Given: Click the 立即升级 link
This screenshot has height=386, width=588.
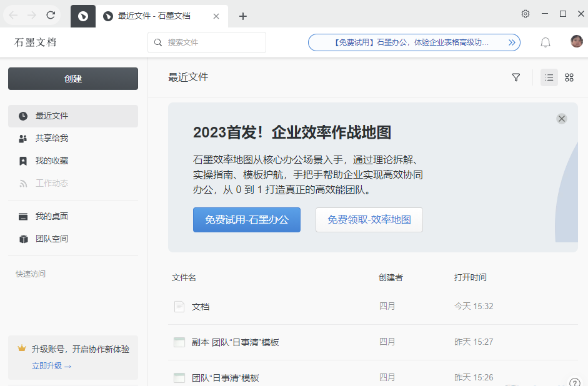Looking at the screenshot, I should (51, 366).
